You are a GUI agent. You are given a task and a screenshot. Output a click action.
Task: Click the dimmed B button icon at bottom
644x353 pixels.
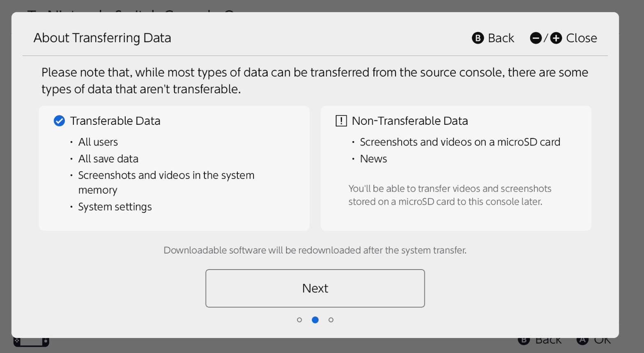524,341
